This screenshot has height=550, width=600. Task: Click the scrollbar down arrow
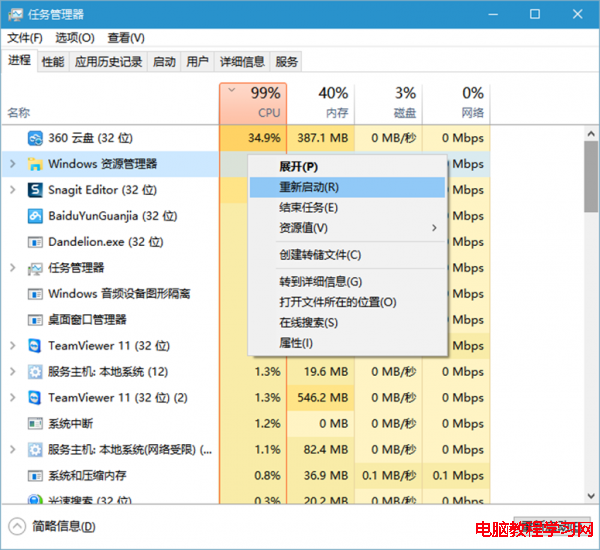click(x=591, y=496)
